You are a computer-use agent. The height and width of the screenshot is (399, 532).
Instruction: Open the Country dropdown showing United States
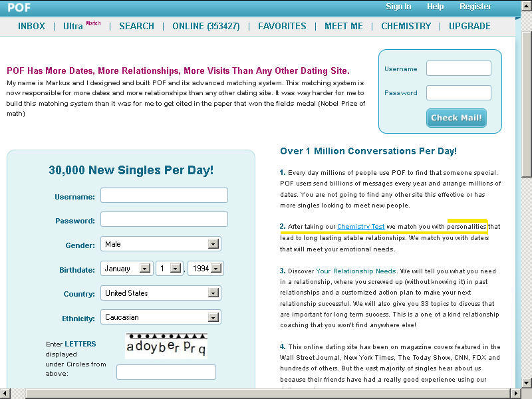pos(161,293)
